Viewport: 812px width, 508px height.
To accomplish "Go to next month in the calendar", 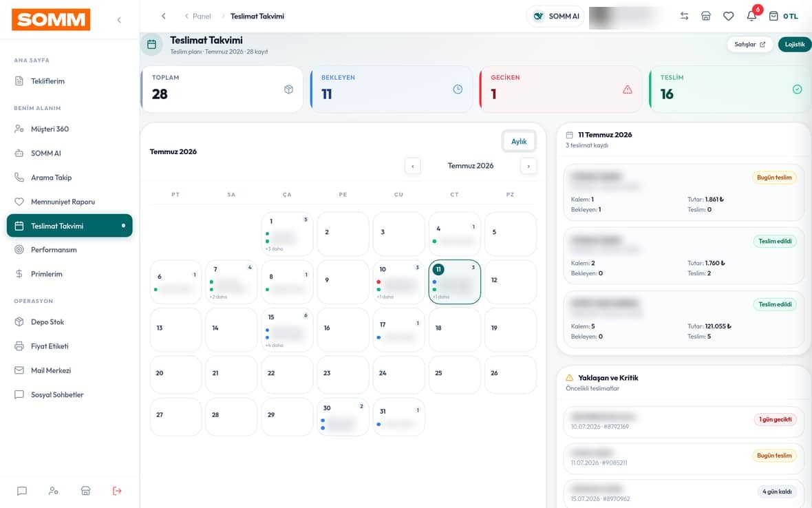I will pyautogui.click(x=528, y=166).
